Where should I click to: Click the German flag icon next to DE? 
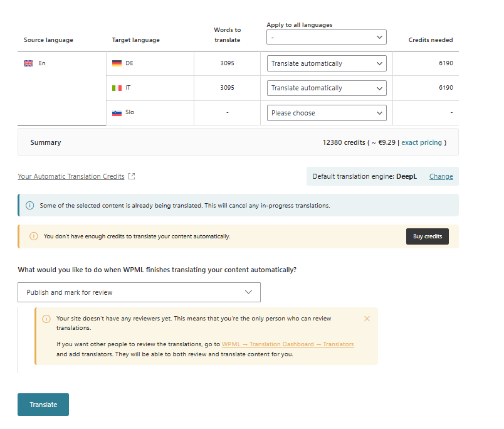coord(117,63)
